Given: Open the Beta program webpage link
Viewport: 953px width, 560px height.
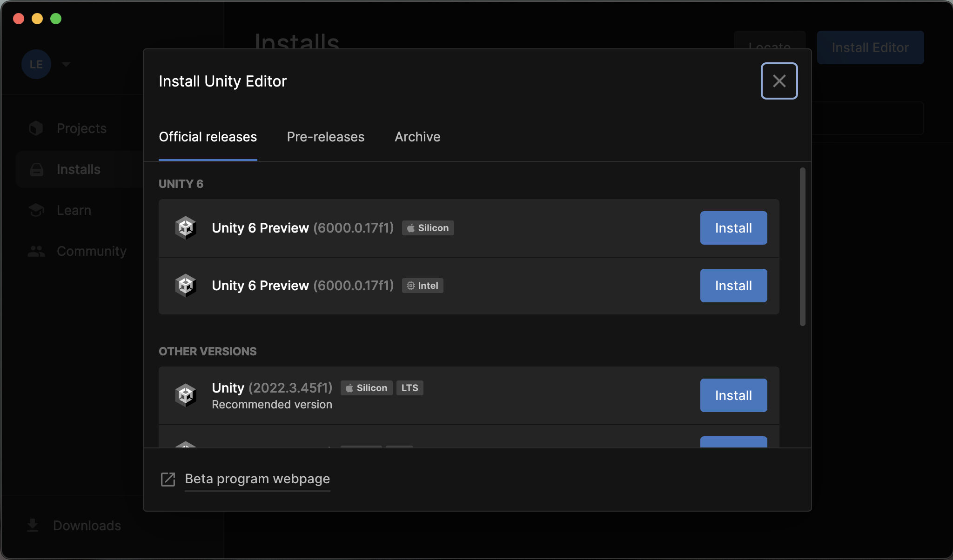Looking at the screenshot, I should tap(257, 479).
